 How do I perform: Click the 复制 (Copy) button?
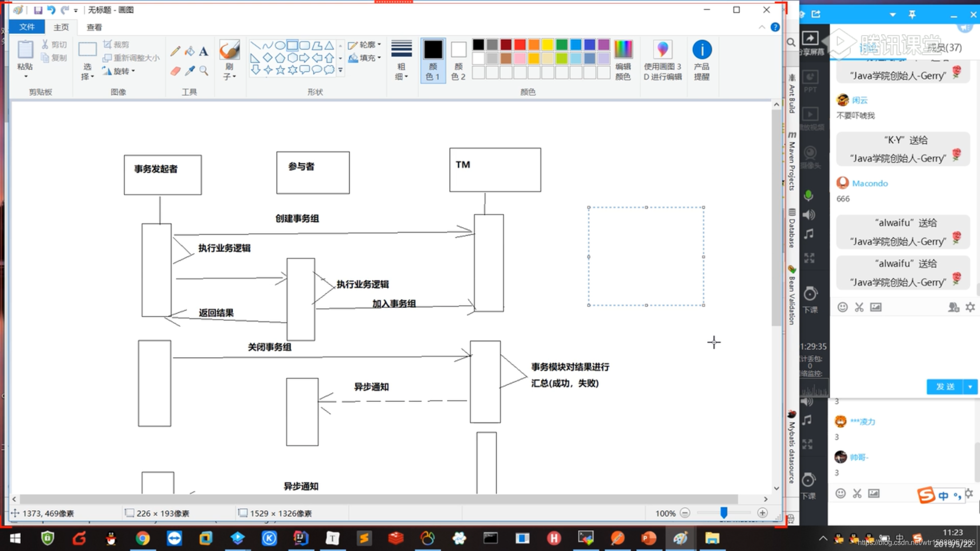[54, 58]
